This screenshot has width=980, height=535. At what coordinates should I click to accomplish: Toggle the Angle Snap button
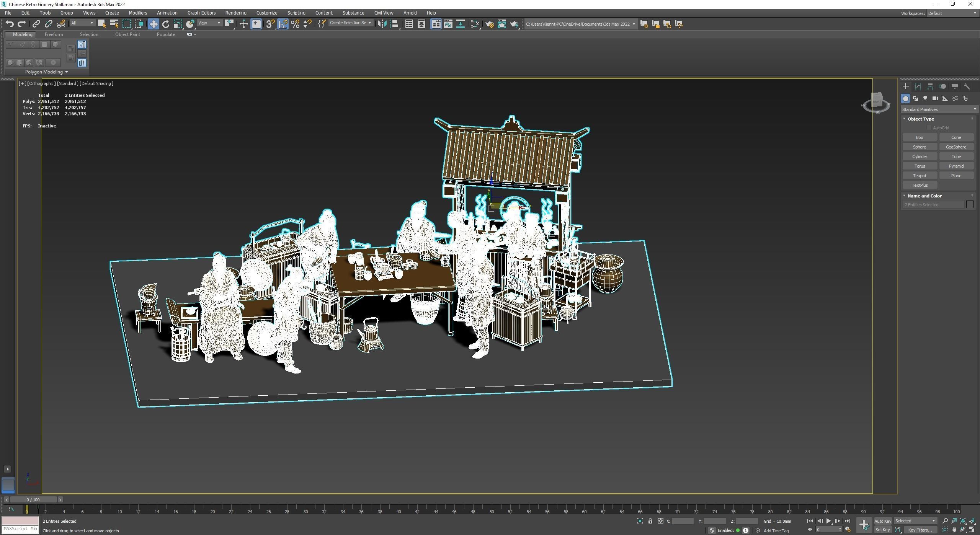pyautogui.click(x=283, y=24)
